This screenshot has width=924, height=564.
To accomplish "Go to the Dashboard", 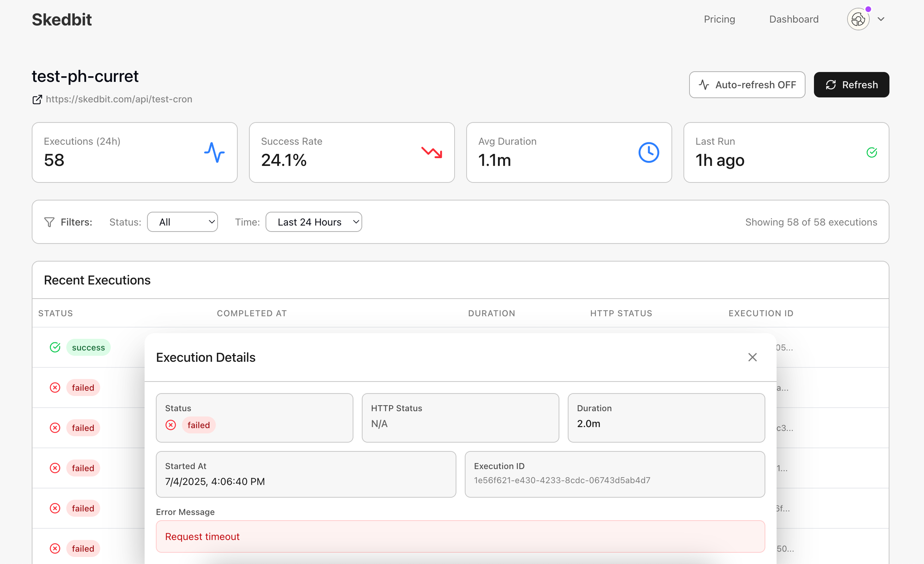I will 794,19.
